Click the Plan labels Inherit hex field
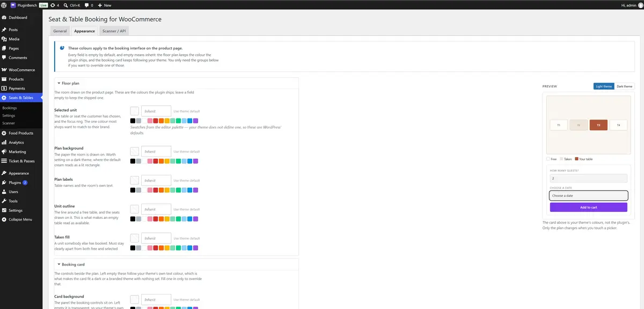Screen dimensions: 644x309 [x=156, y=180]
